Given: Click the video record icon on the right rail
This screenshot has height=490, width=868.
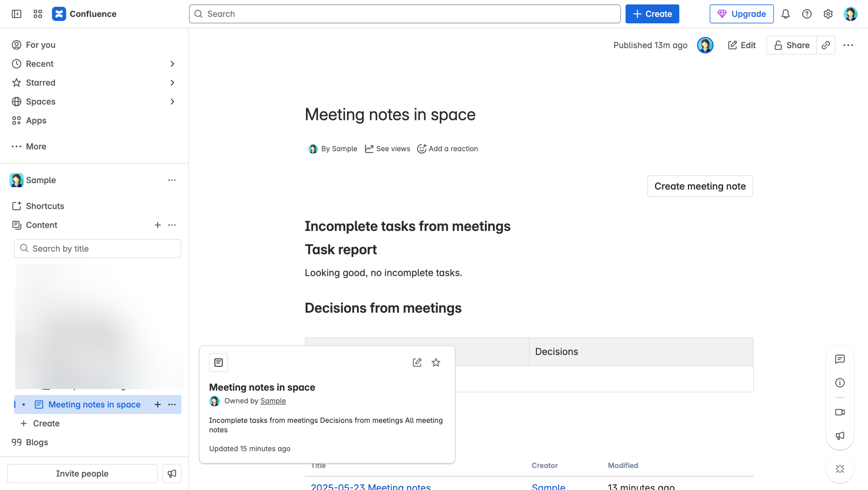Looking at the screenshot, I should point(840,412).
